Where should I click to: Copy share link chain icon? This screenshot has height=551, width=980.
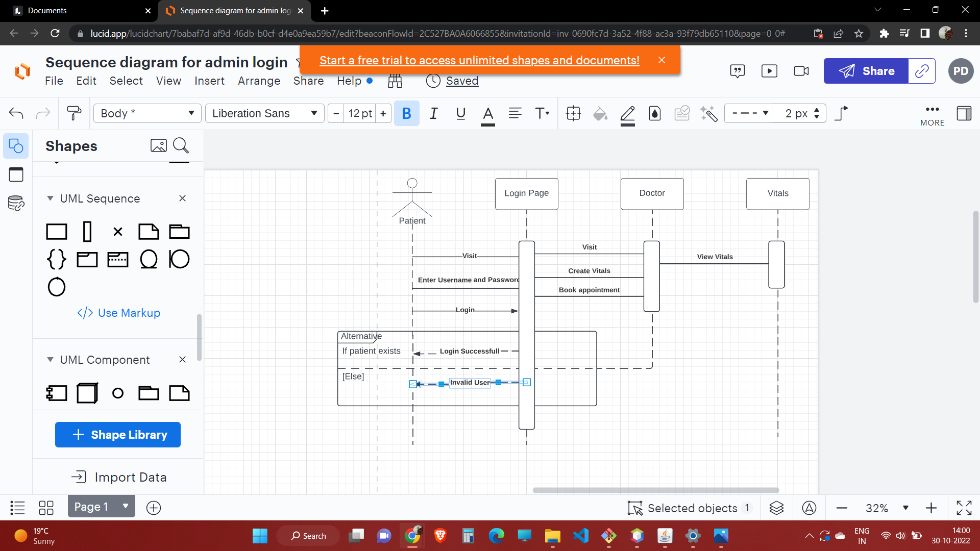[922, 71]
